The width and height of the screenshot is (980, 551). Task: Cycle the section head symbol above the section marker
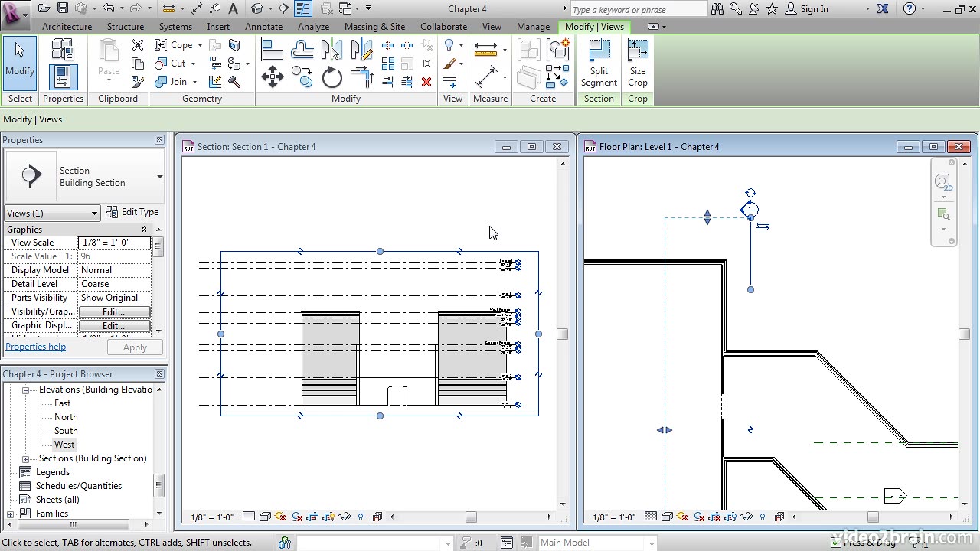pos(750,193)
